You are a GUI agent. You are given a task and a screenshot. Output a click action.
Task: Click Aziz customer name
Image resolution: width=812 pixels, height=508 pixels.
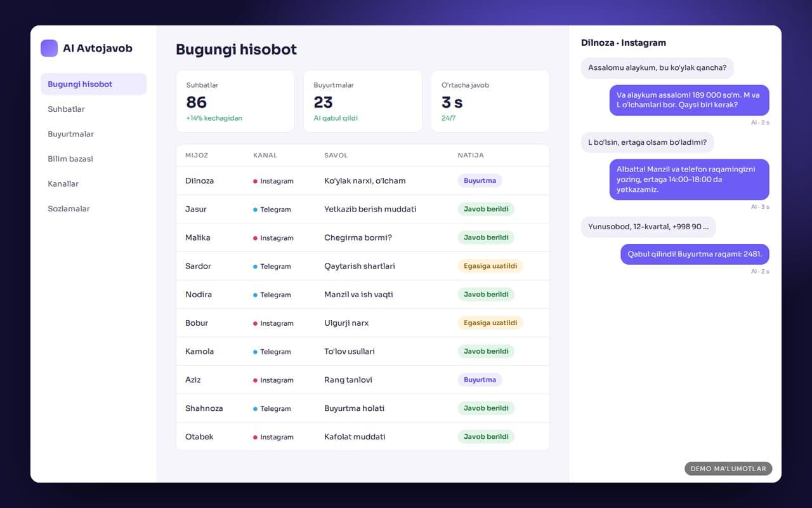(x=193, y=380)
